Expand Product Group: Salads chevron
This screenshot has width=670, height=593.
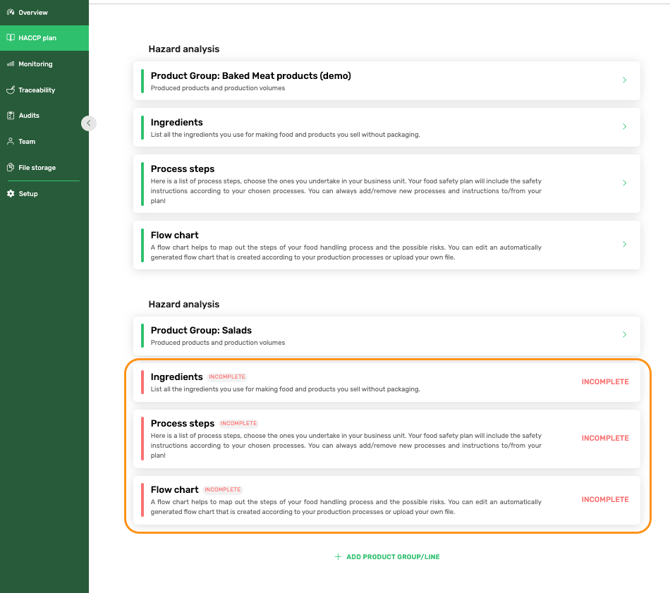pyautogui.click(x=624, y=335)
